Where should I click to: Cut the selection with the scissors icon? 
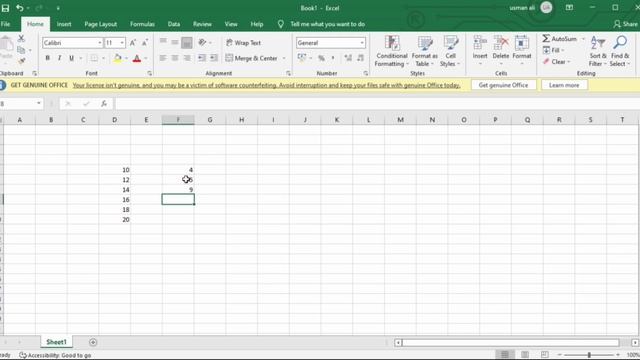click(21, 39)
